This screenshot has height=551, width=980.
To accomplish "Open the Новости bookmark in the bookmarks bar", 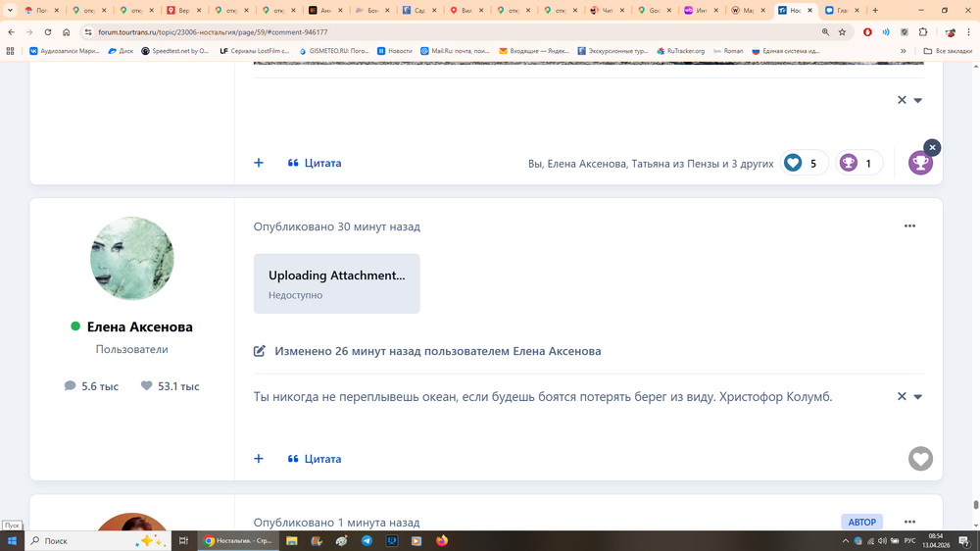I will pos(394,51).
